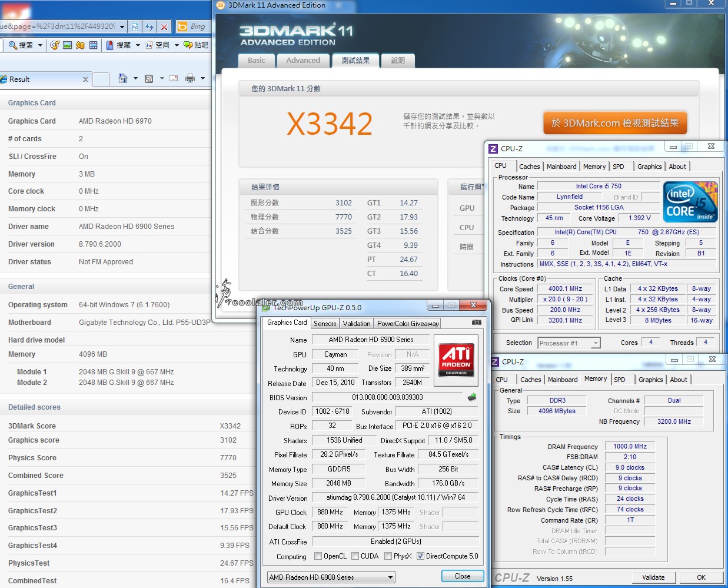Click the 3DMark 11 title bar icon
The height and width of the screenshot is (588, 728).
[221, 5]
